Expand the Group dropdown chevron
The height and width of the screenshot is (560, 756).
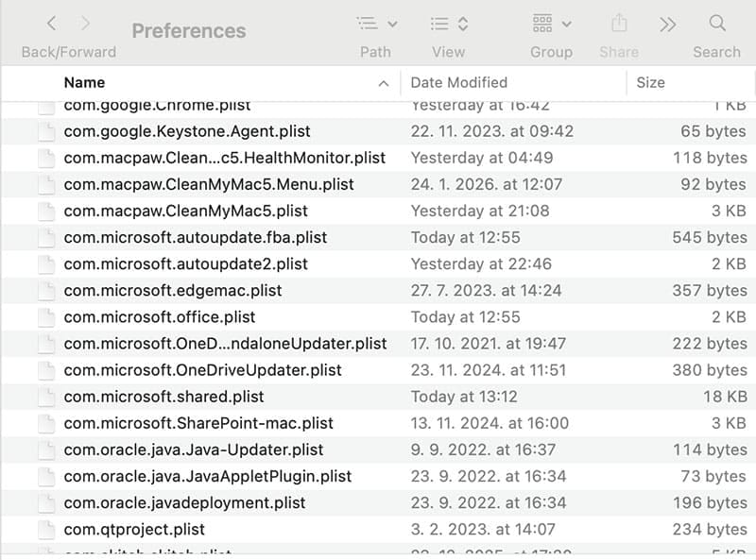pos(567,24)
